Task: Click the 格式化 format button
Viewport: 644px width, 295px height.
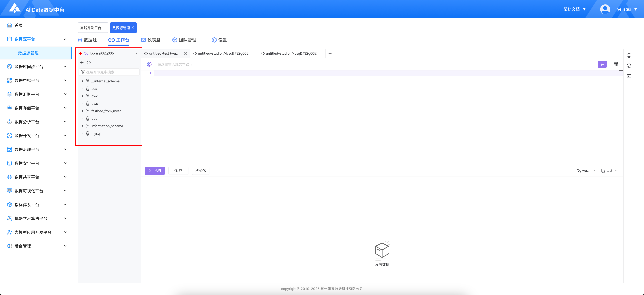Action: click(200, 171)
